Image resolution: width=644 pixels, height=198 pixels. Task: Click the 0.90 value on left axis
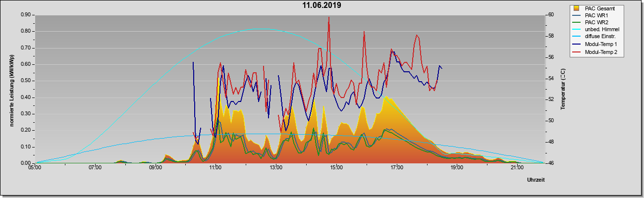point(27,15)
